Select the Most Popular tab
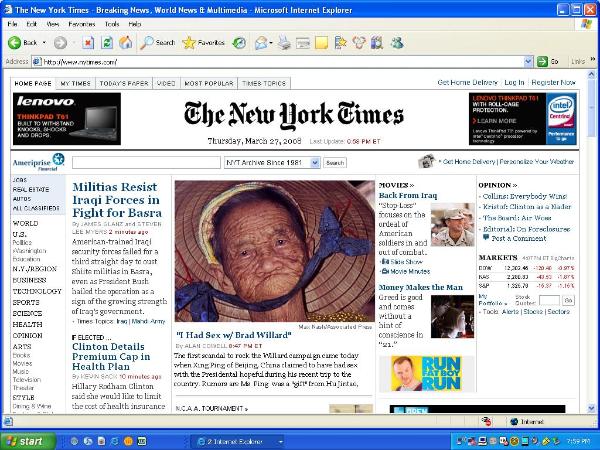This screenshot has height=450, width=600. point(209,84)
